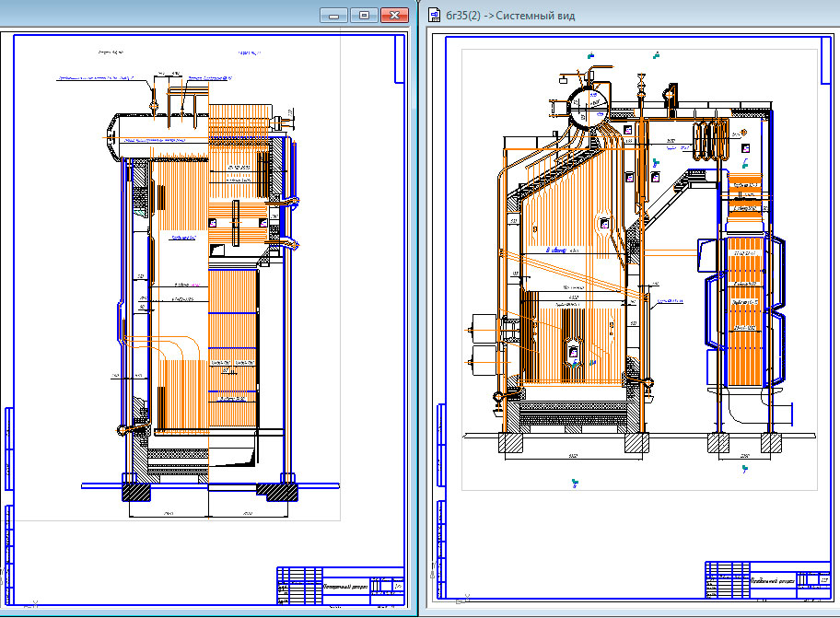Click the title block stamp in the left drawing
The height and width of the screenshot is (618, 840).
tap(341, 586)
